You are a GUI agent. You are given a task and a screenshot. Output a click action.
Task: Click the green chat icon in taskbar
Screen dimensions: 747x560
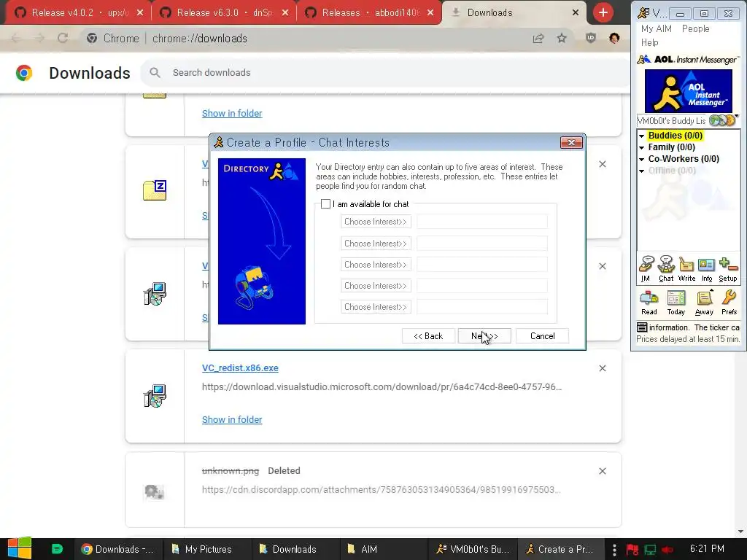tap(57, 549)
